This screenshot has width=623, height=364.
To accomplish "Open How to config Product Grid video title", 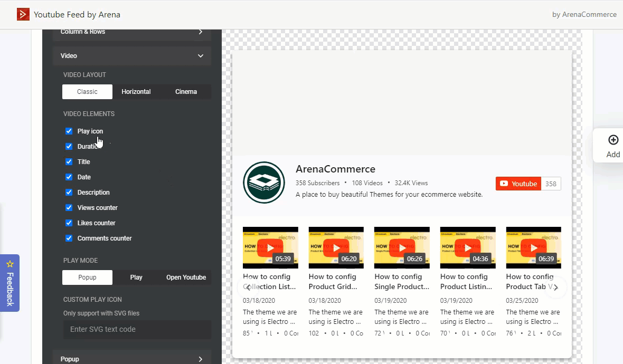I will click(333, 281).
